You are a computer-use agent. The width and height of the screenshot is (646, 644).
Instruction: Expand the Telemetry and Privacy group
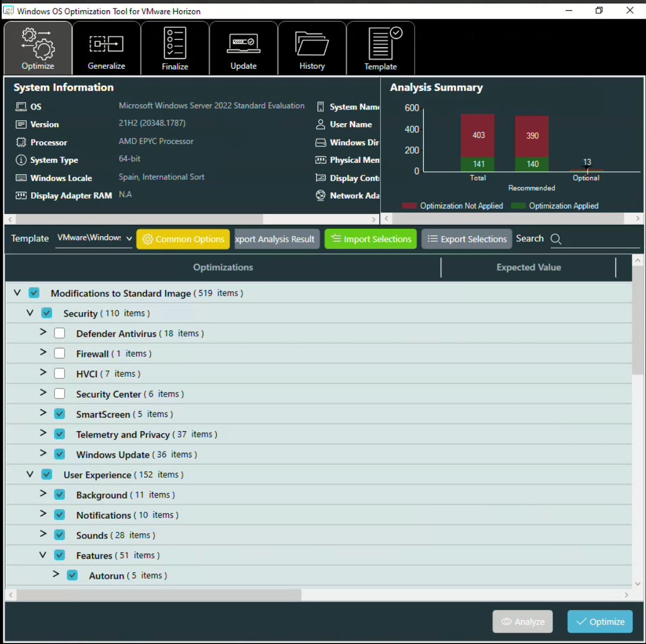43,433
